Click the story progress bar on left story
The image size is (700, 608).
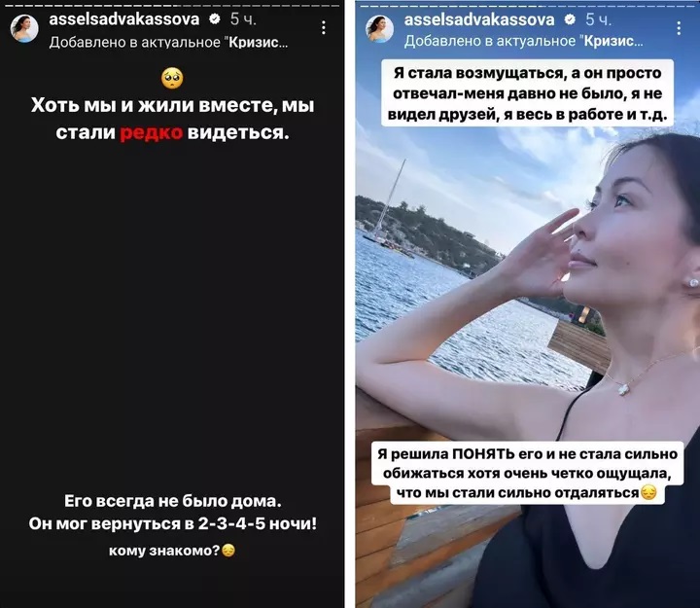pyautogui.click(x=172, y=6)
